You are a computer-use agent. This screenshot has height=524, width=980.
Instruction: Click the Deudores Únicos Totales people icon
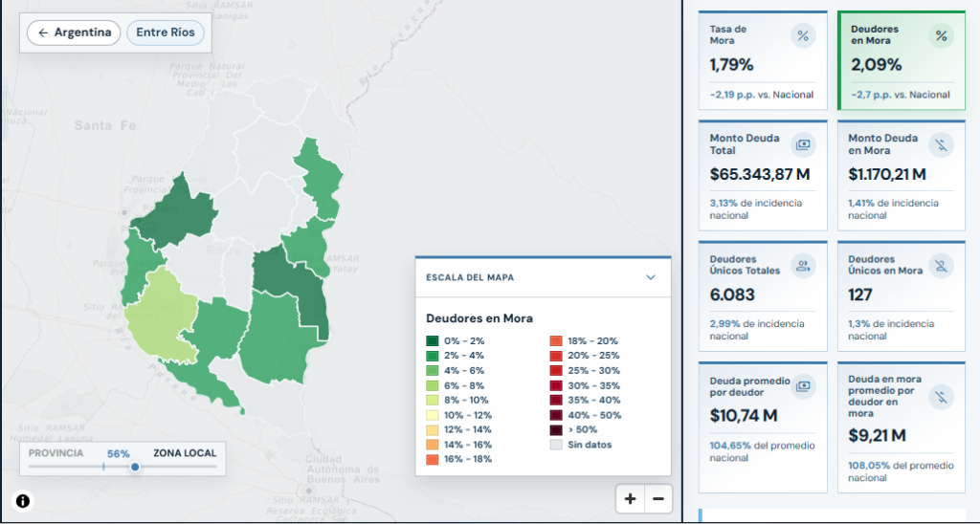(803, 266)
